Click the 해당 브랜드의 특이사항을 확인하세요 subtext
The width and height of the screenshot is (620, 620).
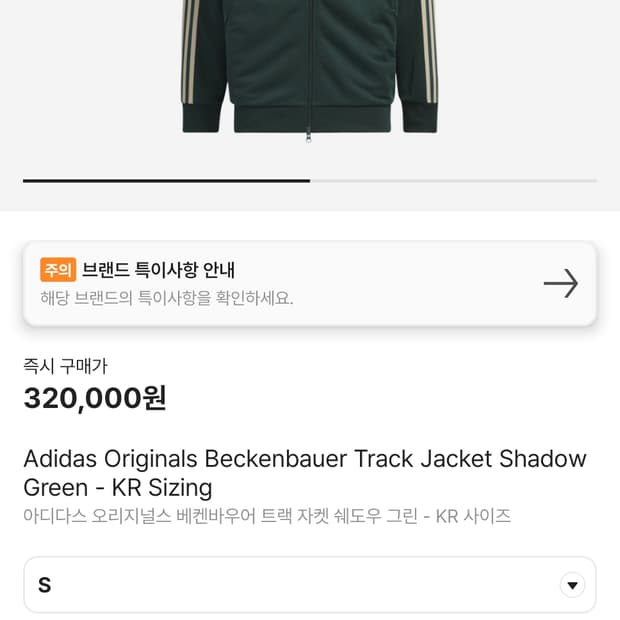(x=166, y=298)
